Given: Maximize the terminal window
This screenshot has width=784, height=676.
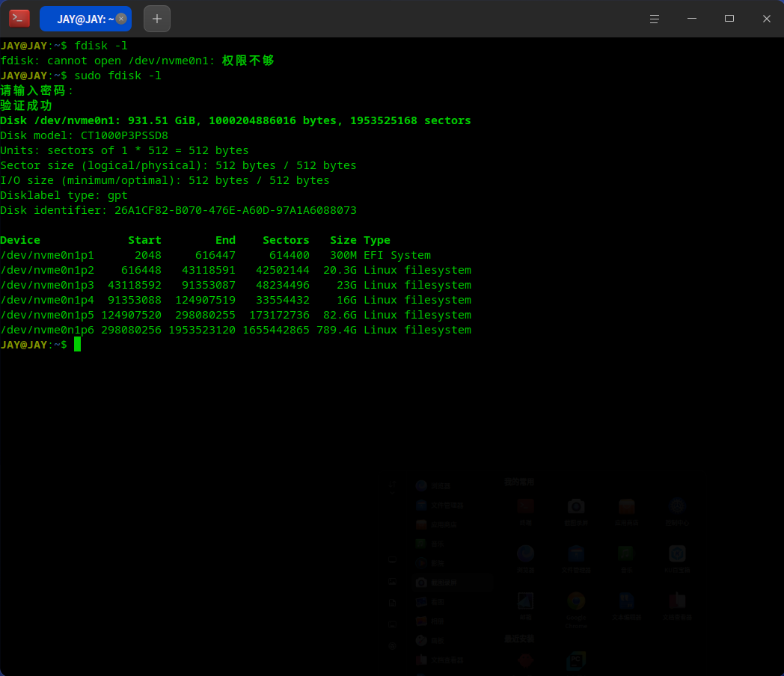Looking at the screenshot, I should coord(729,19).
